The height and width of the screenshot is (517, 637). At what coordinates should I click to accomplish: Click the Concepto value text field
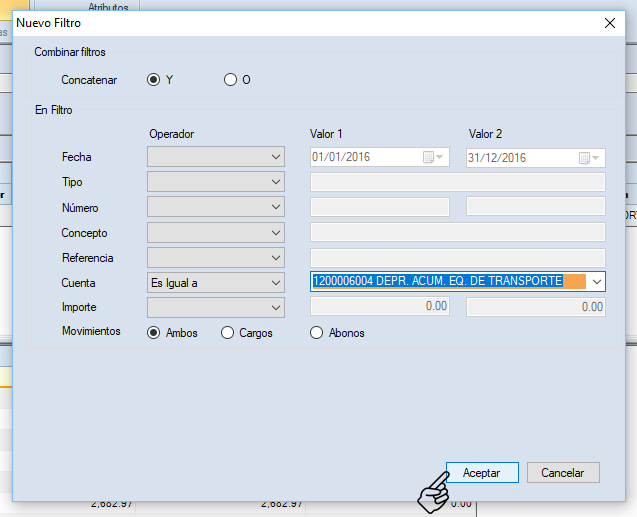458,232
